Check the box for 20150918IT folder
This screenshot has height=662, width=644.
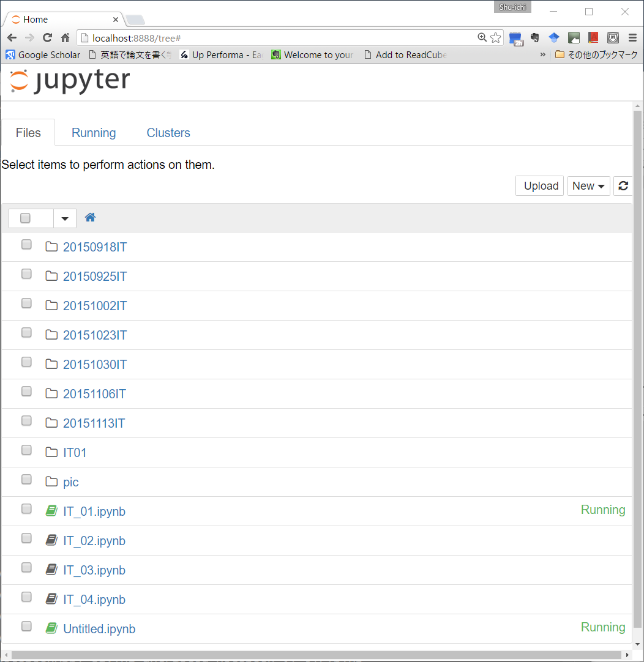point(26,245)
